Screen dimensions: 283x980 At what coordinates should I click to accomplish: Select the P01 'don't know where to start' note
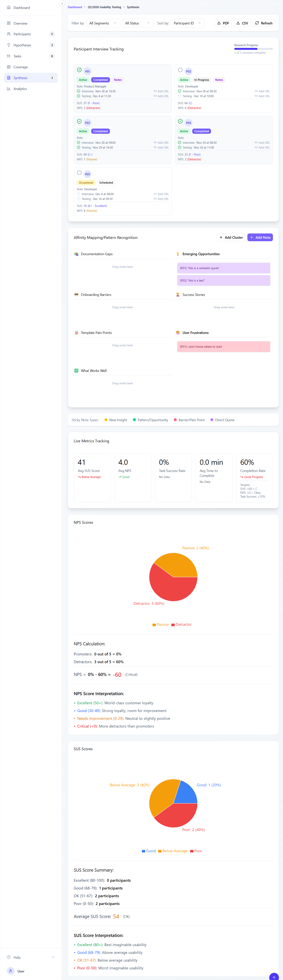[x=223, y=347]
